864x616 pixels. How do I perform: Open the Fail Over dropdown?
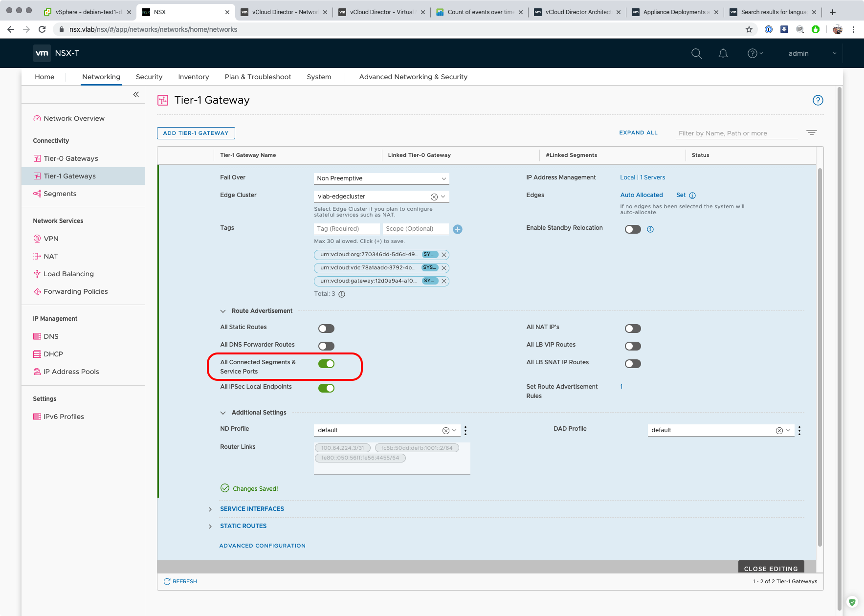pos(381,178)
